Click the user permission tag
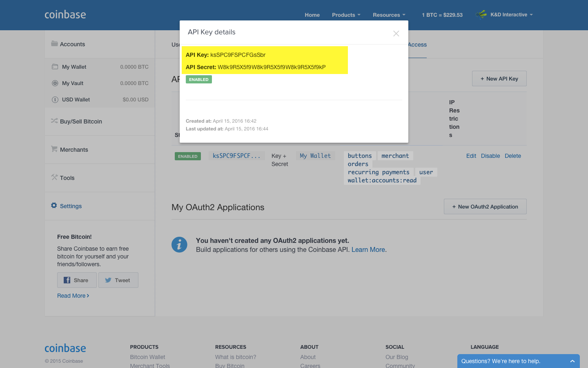 (426, 172)
